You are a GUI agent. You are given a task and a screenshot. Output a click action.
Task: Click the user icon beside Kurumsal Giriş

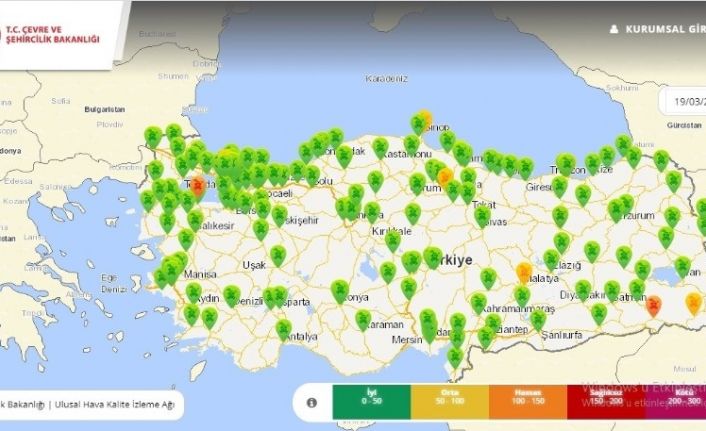[x=614, y=29]
